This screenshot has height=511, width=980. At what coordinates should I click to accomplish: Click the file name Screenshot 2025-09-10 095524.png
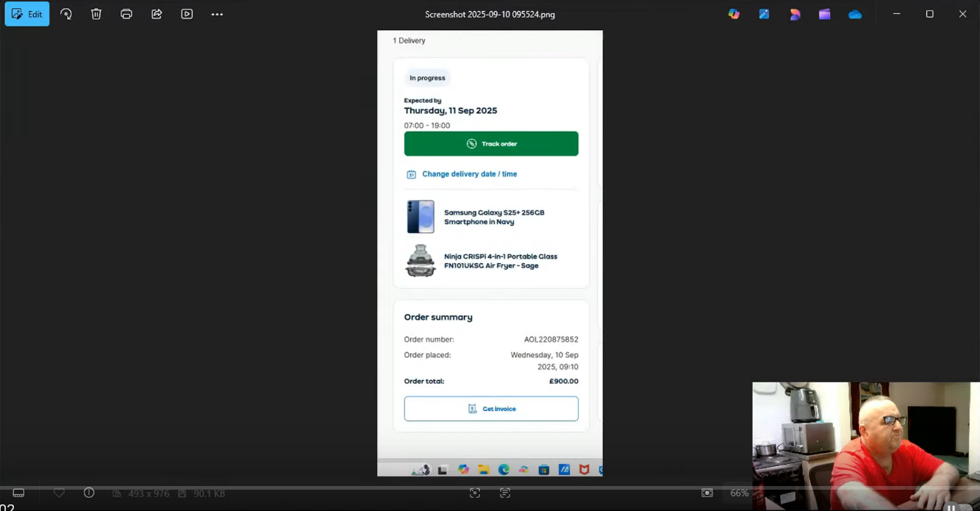tap(490, 14)
